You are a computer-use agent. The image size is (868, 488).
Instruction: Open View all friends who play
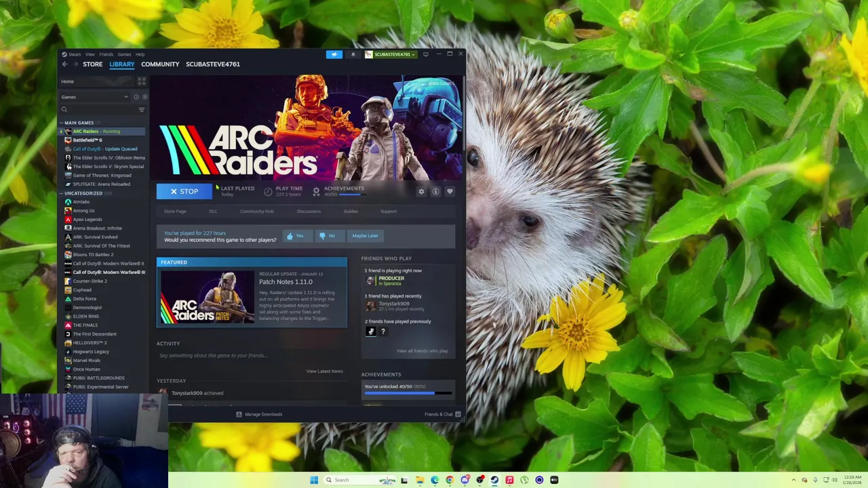[422, 351]
